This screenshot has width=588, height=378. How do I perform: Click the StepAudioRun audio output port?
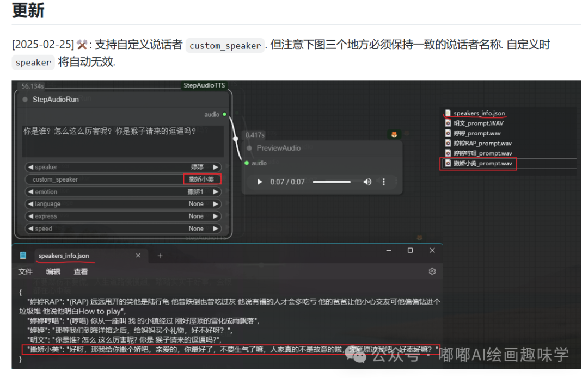pyautogui.click(x=225, y=114)
